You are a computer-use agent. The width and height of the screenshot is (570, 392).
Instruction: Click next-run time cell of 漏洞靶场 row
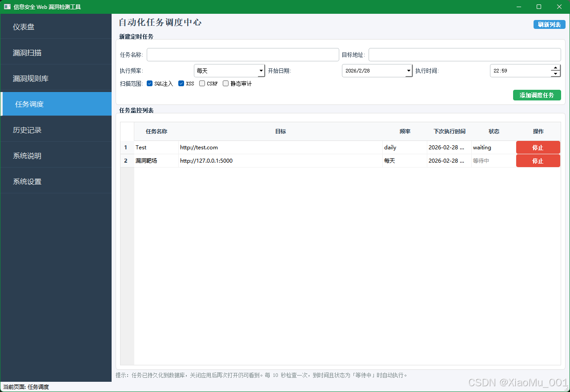[x=449, y=161]
